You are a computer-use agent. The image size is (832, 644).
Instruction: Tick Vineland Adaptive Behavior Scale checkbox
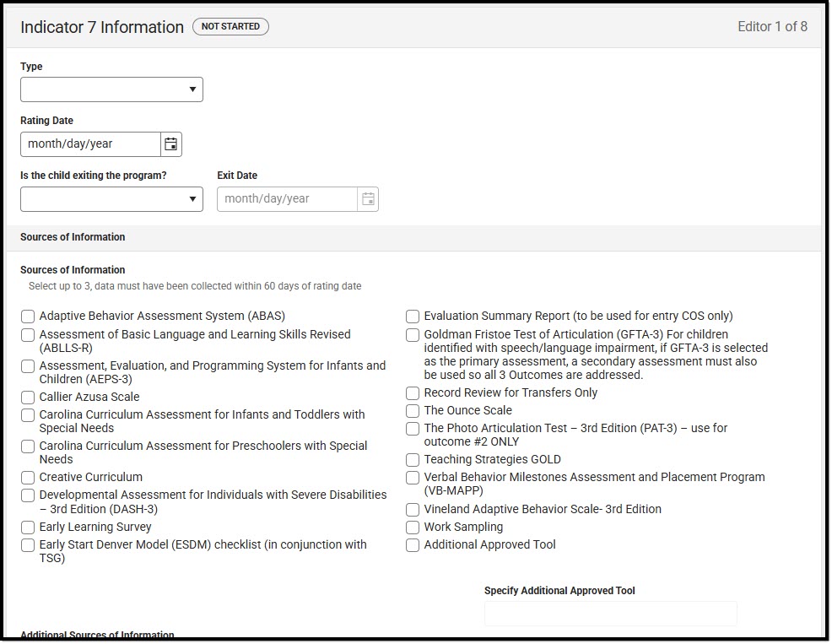pos(413,510)
